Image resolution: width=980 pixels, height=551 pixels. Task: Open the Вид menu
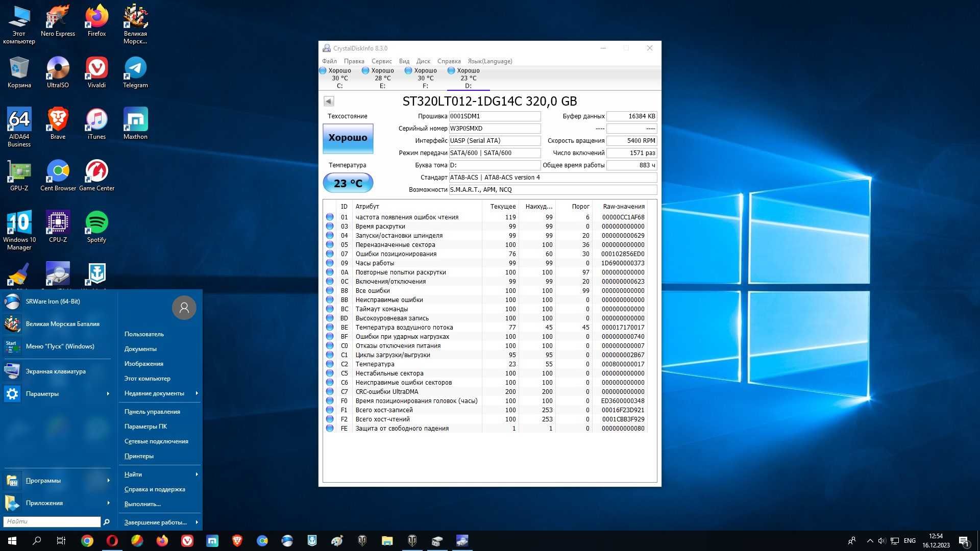(404, 61)
